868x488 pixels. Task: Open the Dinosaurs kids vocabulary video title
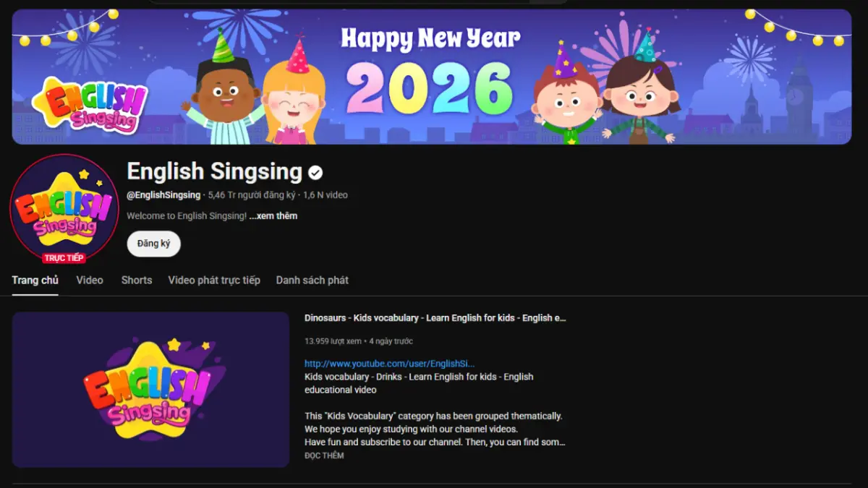[x=434, y=318]
